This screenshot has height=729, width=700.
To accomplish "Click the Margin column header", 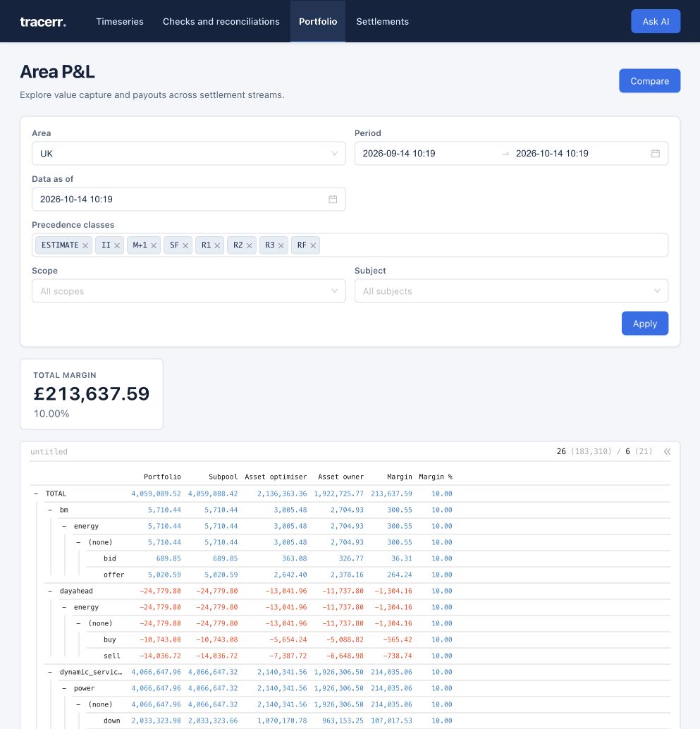I will point(399,477).
